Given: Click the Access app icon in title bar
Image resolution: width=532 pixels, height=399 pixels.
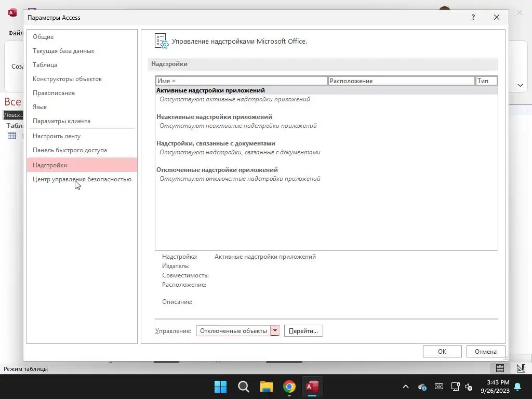Looking at the screenshot, I should click(12, 13).
